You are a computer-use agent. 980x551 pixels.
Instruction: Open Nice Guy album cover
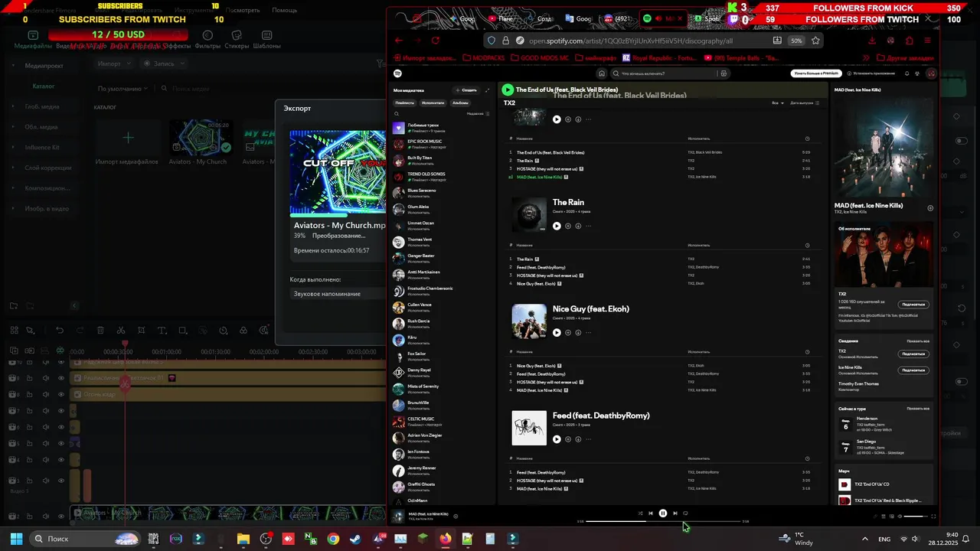[529, 321]
